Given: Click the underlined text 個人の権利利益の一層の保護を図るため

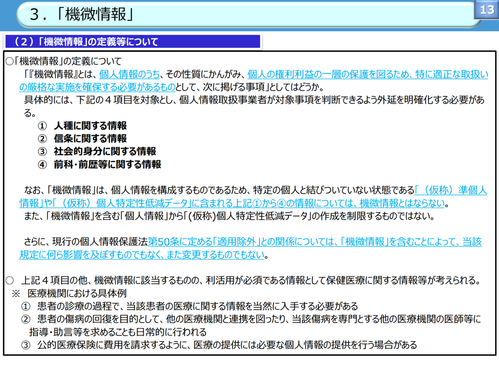Looking at the screenshot, I should click(x=329, y=74).
